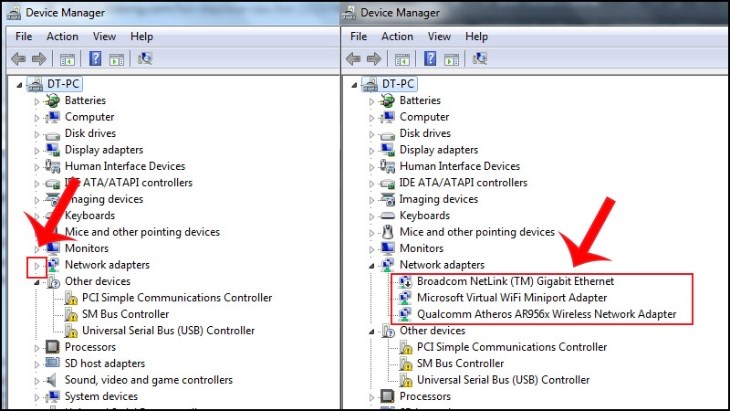Collapse Other devices in left window
The width and height of the screenshot is (730, 411).
click(37, 283)
